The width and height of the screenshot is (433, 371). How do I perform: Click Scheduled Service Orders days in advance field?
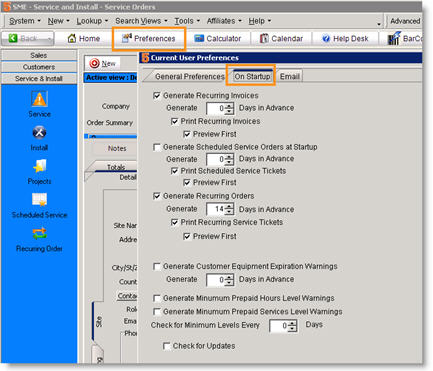pos(216,159)
